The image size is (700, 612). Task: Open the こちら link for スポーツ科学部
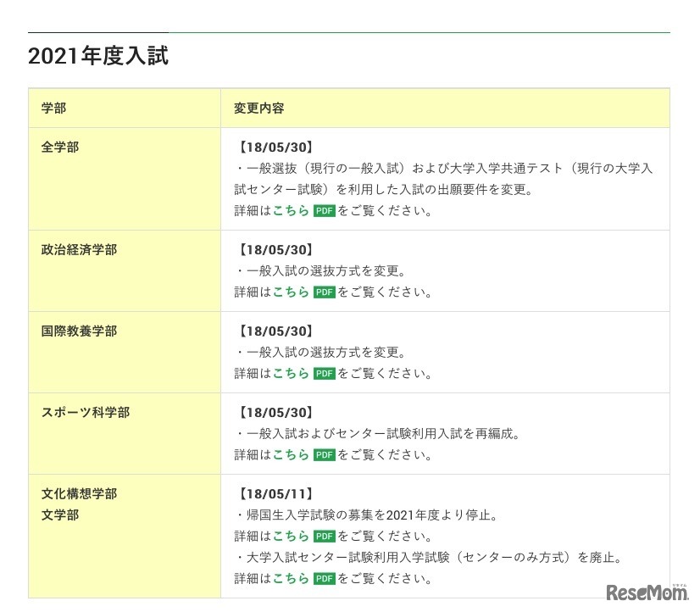click(292, 454)
